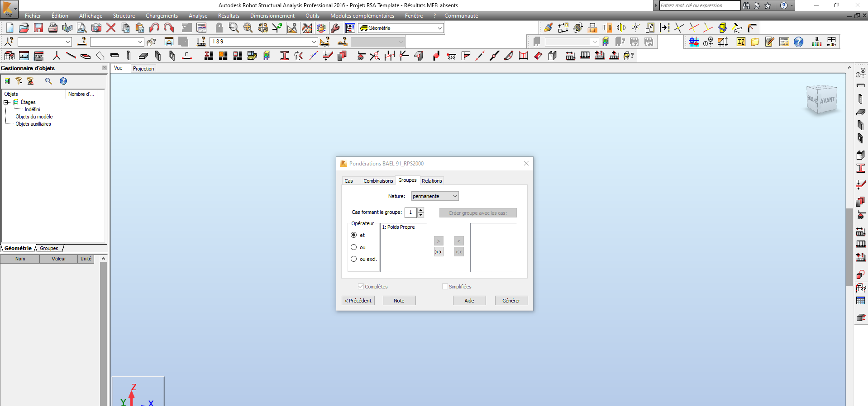Open the Nature dropdown set to permanente
Viewport: 868px width, 406px height.
point(435,196)
